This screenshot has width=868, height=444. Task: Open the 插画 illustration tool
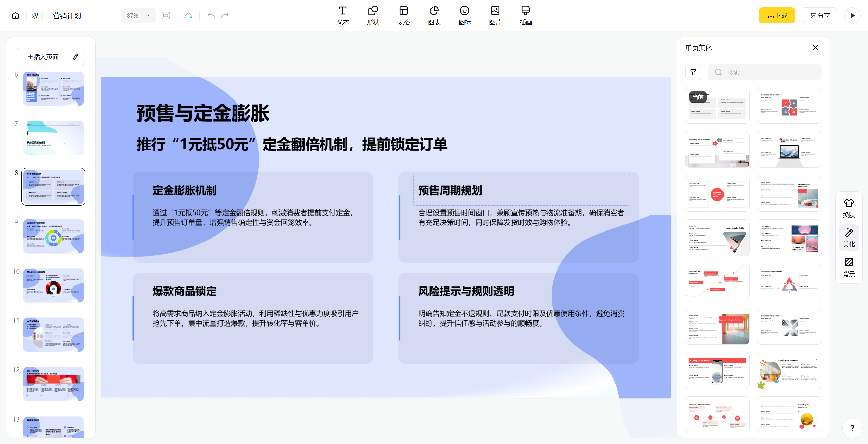pos(525,16)
